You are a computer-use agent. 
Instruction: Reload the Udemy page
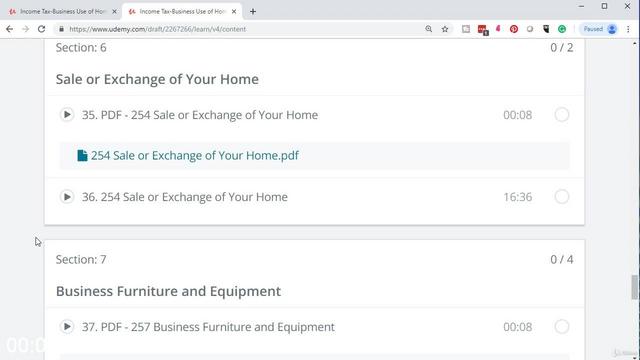point(41,29)
